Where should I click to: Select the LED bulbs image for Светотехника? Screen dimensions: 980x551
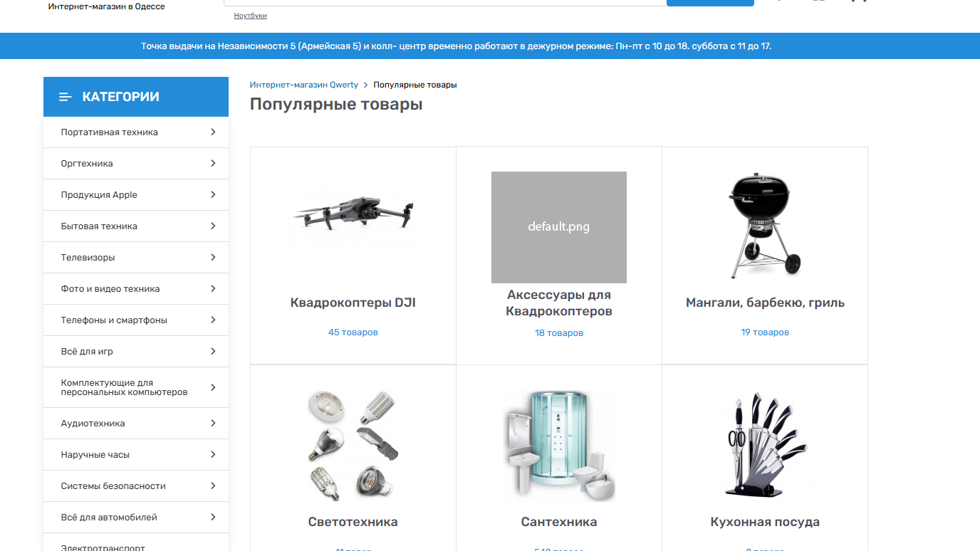[x=353, y=444]
